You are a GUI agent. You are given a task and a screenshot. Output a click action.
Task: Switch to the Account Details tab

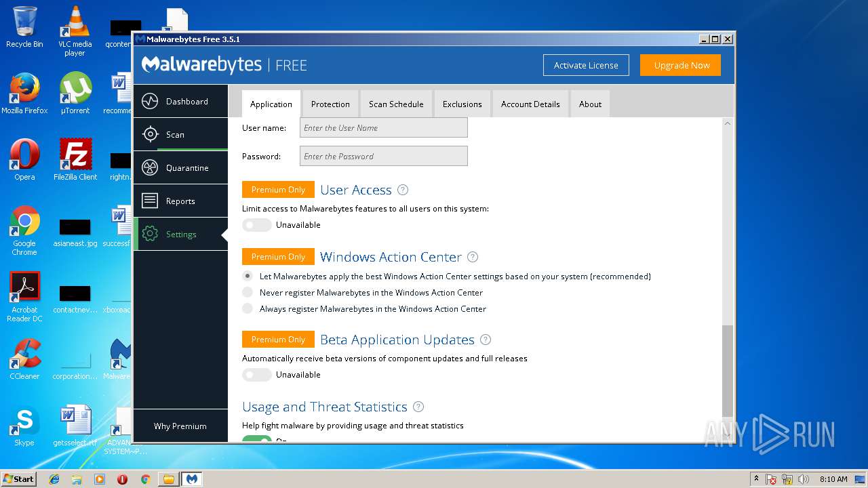click(x=530, y=104)
